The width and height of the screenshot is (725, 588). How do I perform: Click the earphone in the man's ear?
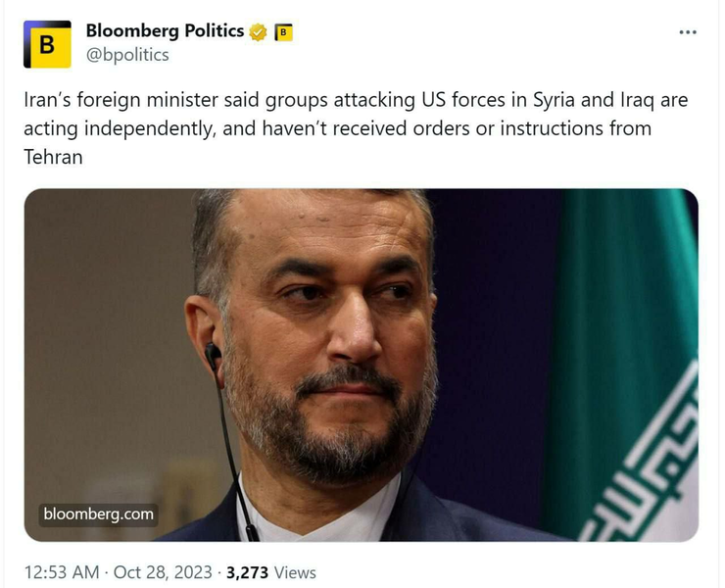pos(213,353)
